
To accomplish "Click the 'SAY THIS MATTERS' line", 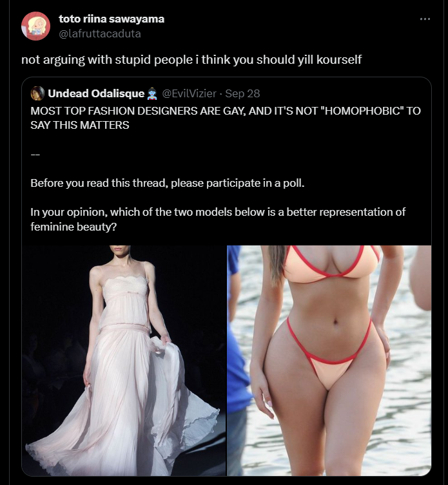I will (x=80, y=125).
